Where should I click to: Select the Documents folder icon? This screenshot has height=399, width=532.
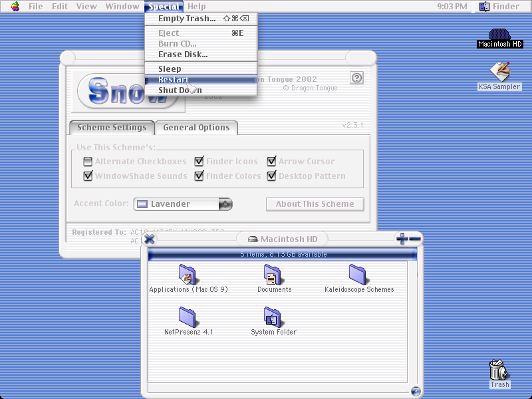[x=273, y=274]
